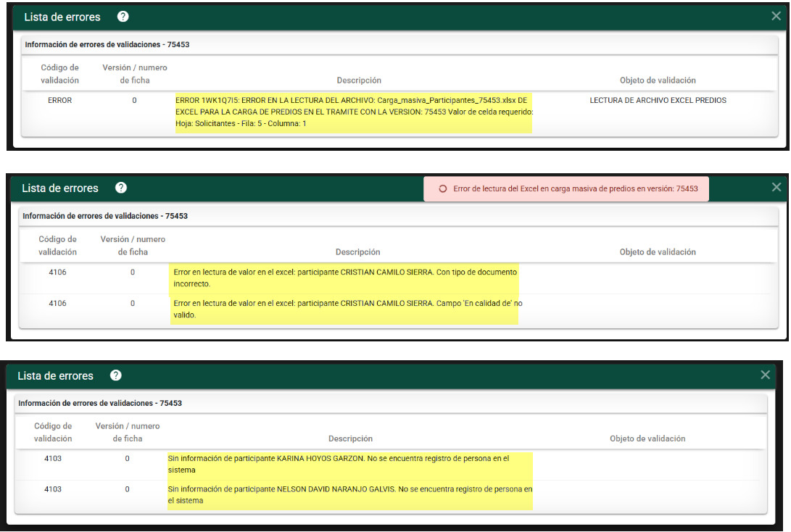This screenshot has width=791, height=532.
Task: Open help icon in the dialog listing 4106 errors
Action: click(121, 188)
